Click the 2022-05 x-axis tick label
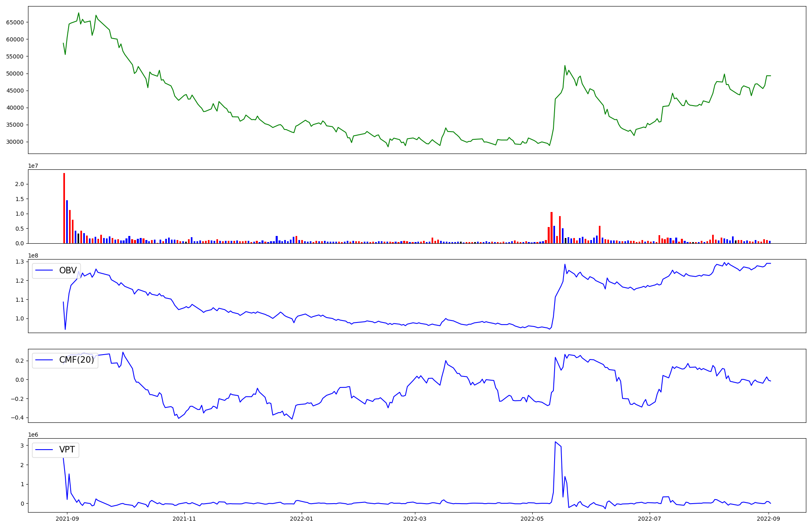812x528 pixels. 532,519
